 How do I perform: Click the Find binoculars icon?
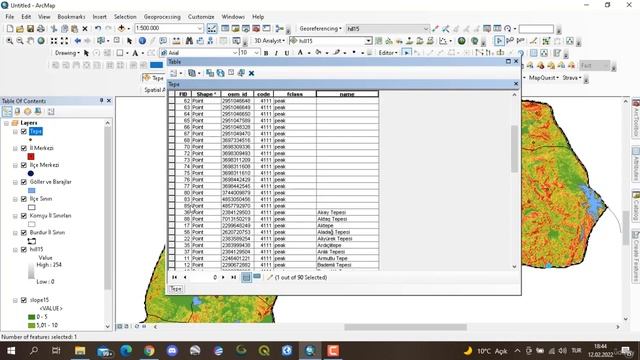pos(189,41)
